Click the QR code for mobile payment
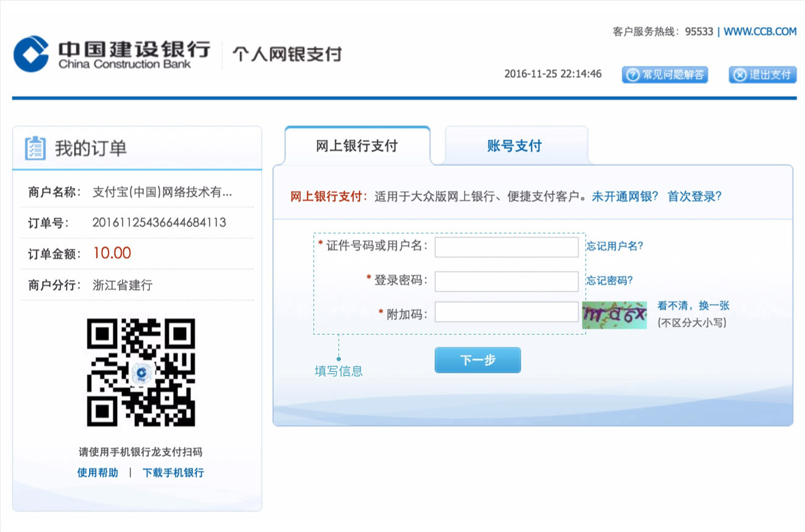 pos(140,372)
